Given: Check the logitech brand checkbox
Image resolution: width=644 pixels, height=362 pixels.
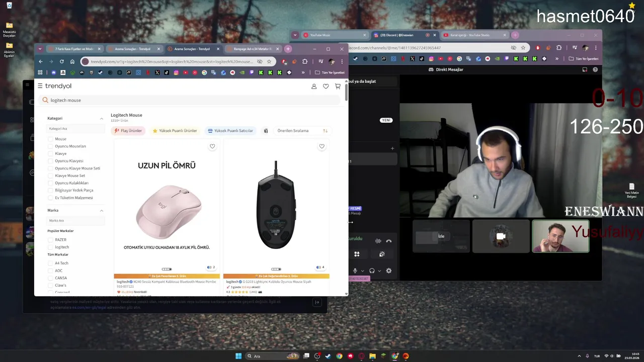Looking at the screenshot, I should (50, 247).
